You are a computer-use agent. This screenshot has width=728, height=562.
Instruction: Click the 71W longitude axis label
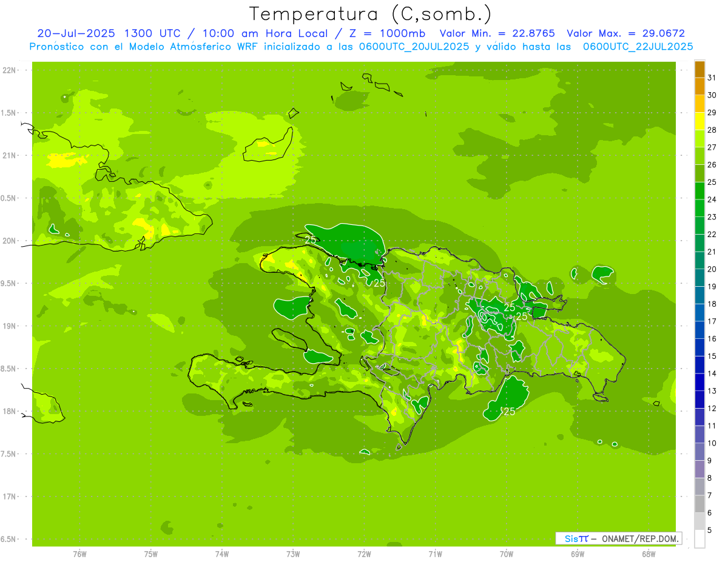[435, 554]
